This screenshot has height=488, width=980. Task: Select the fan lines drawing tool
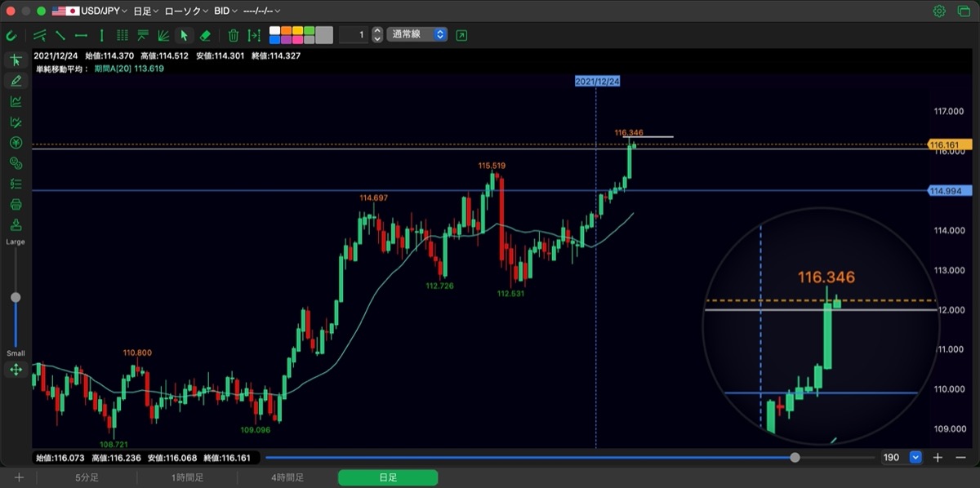(163, 35)
